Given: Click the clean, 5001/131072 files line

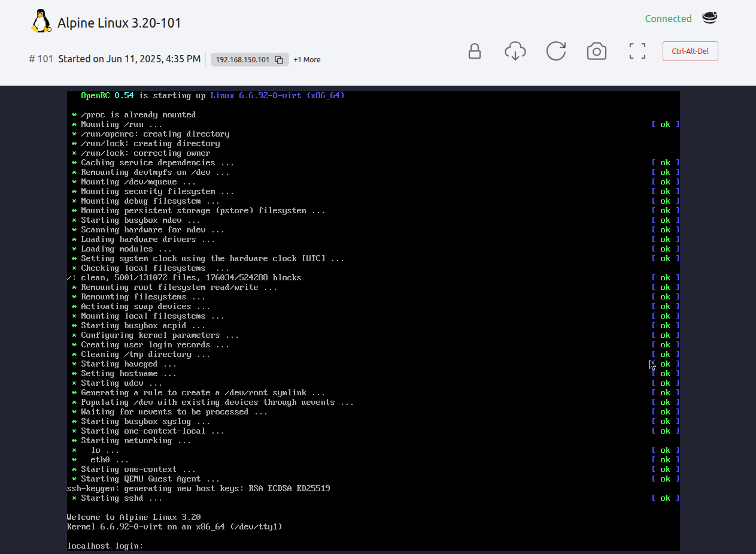Looking at the screenshot, I should point(184,277).
